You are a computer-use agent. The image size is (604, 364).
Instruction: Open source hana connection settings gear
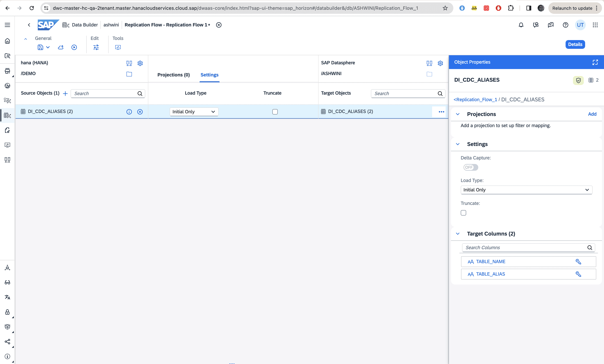pos(140,63)
